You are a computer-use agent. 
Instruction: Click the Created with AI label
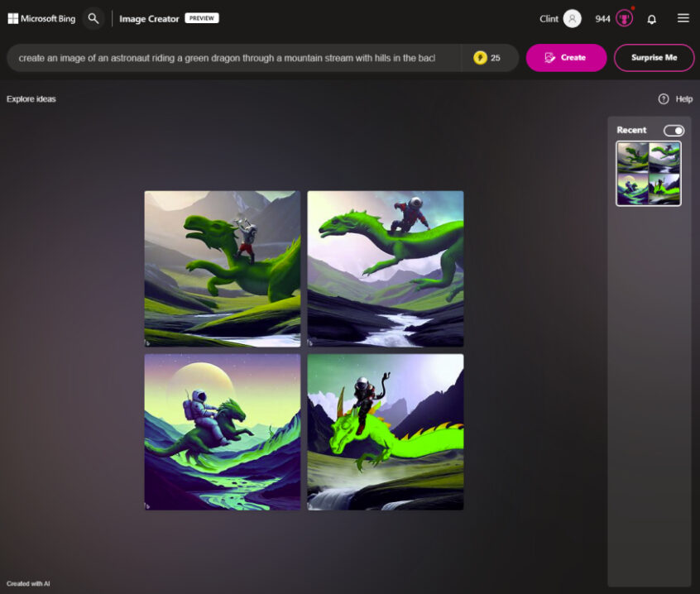click(x=27, y=582)
